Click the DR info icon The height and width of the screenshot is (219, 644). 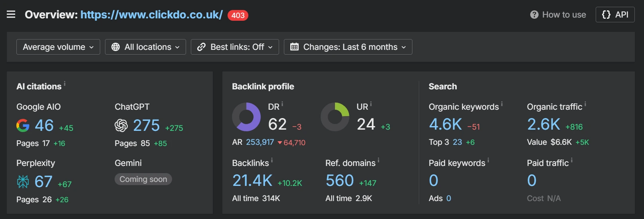point(282,104)
